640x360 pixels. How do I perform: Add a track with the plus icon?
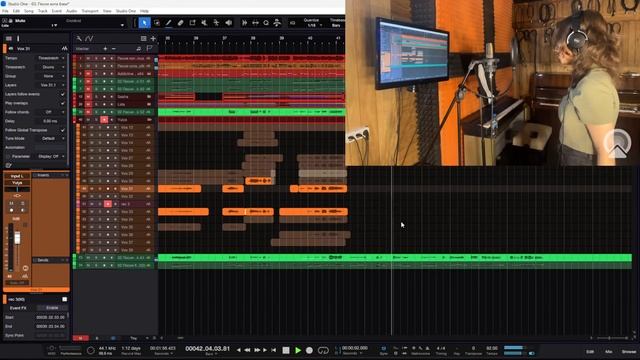pyautogui.click(x=153, y=38)
